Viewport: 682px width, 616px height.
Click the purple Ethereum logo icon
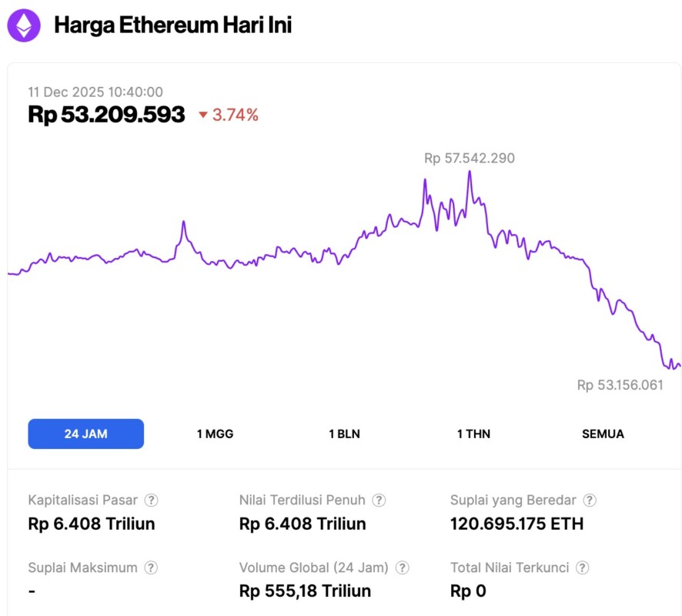(x=24, y=25)
